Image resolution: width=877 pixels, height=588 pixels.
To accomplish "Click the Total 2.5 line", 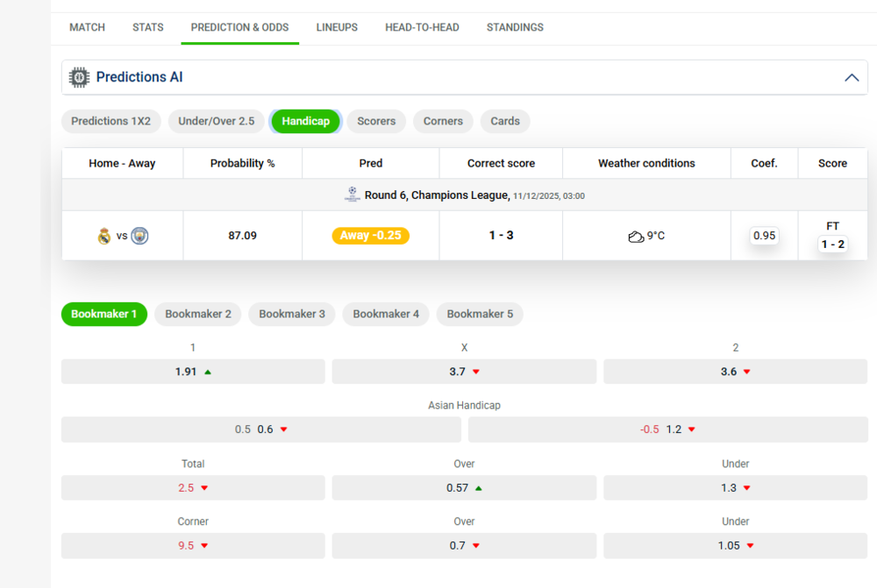I will point(193,488).
